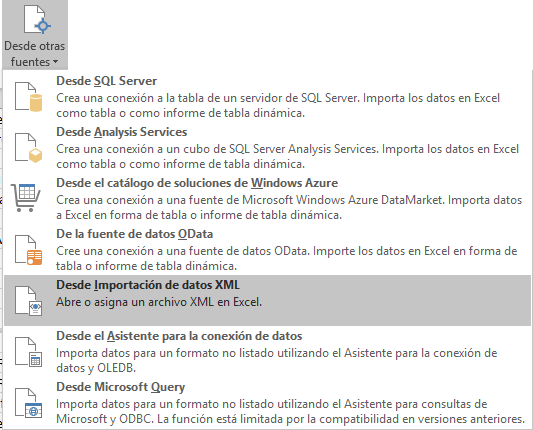This screenshot has width=533, height=430.
Task: Click the Data Connection Wizard icon
Action: click(28, 352)
